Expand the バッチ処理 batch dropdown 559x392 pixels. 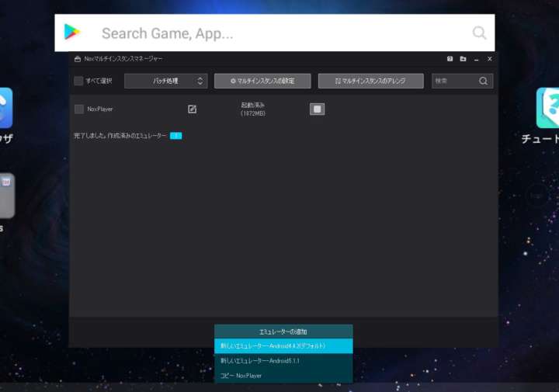(x=166, y=81)
